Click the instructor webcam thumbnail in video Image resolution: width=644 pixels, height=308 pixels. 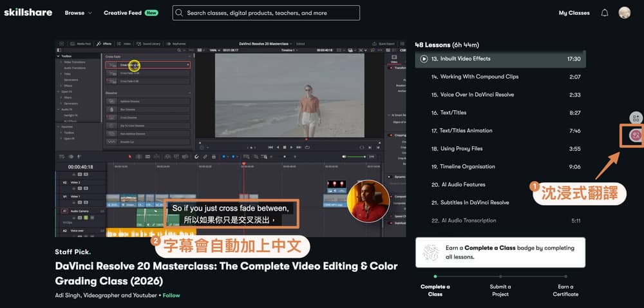coord(367,201)
